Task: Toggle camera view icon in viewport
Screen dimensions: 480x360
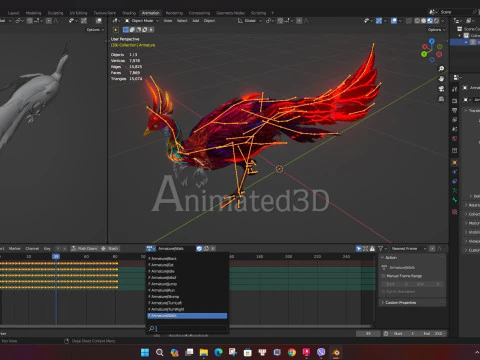Action: pyautogui.click(x=441, y=89)
